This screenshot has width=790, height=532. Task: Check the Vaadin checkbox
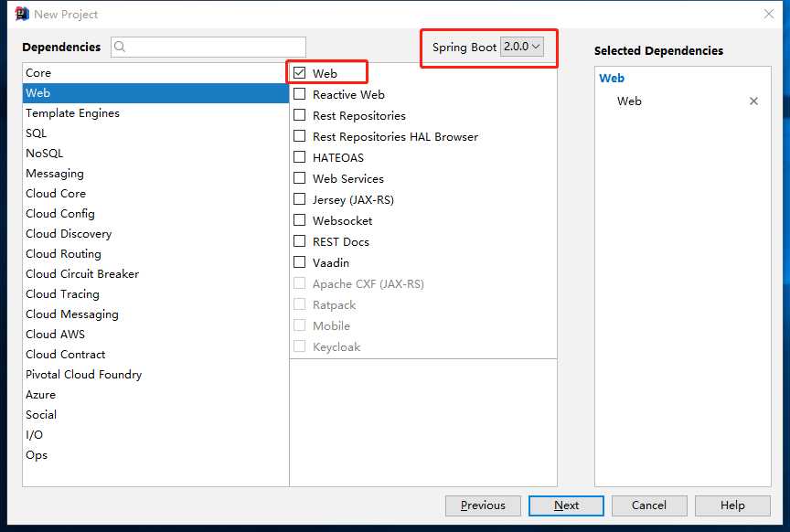299,262
